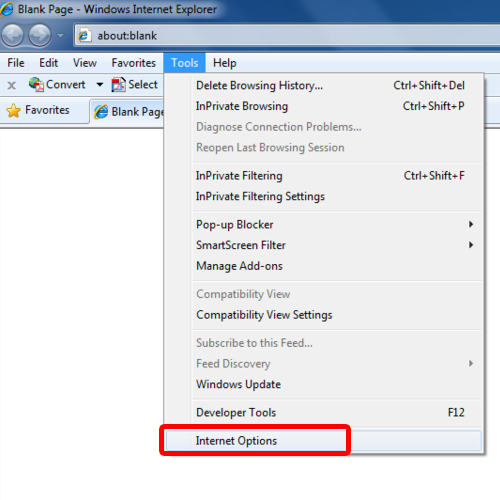
Task: Click Reopen Last Browsing Session entry
Action: [x=323, y=147]
